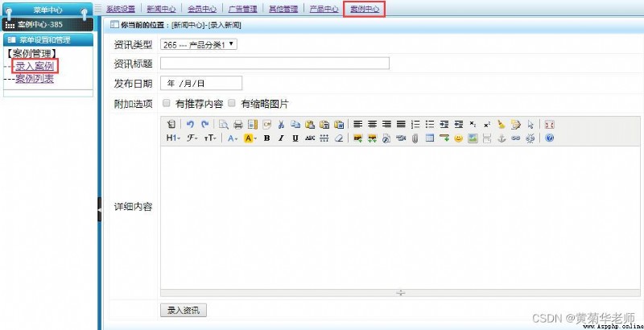Click the editor bottom resize handle

[400, 293]
